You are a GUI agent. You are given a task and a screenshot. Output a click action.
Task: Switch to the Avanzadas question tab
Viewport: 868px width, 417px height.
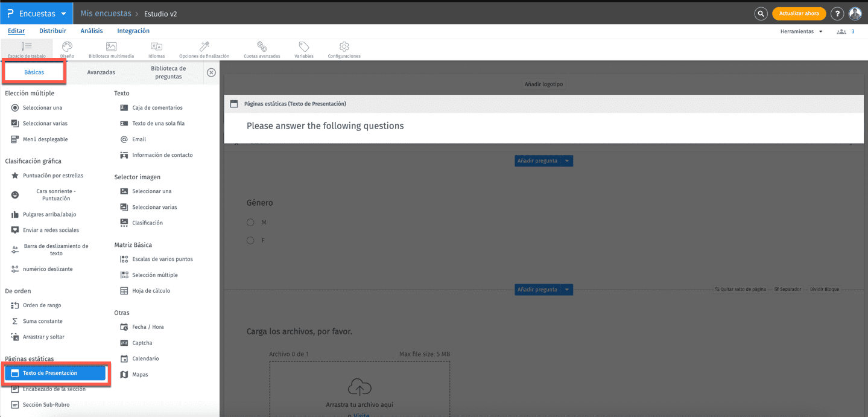[101, 72]
